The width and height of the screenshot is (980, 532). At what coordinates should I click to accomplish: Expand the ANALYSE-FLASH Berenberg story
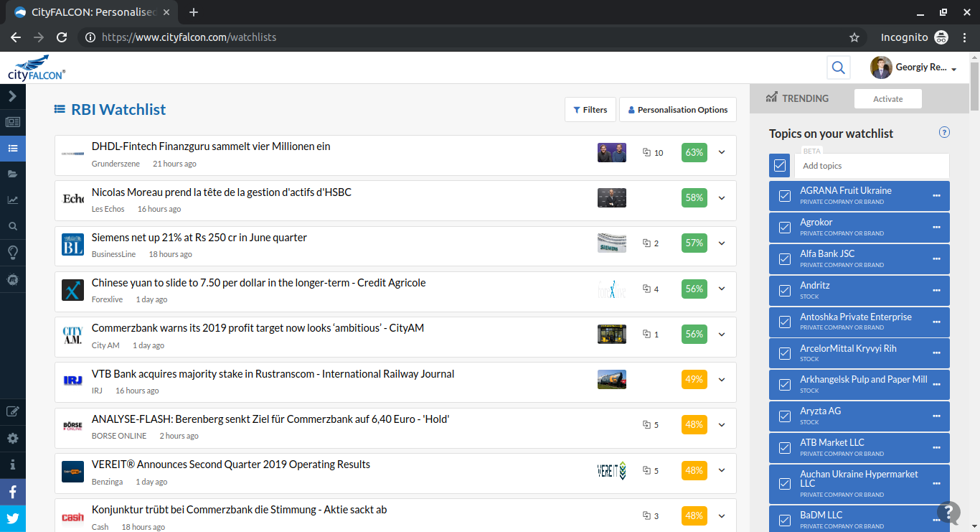point(722,425)
